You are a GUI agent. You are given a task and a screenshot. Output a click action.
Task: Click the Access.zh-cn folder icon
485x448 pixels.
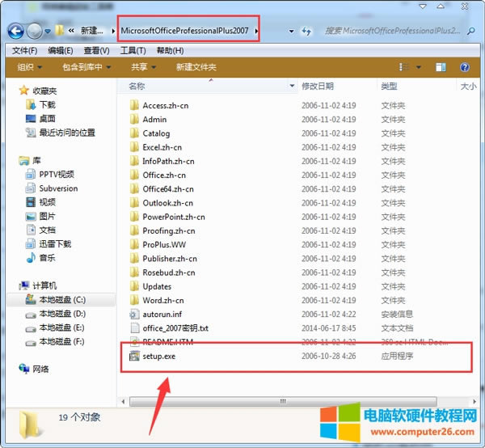pyautogui.click(x=134, y=105)
